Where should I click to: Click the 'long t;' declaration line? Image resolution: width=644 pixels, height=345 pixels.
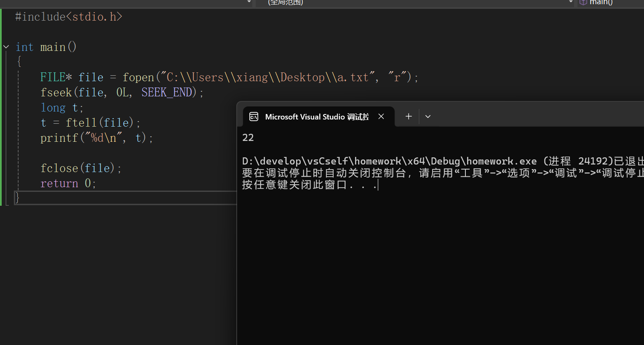click(x=62, y=108)
